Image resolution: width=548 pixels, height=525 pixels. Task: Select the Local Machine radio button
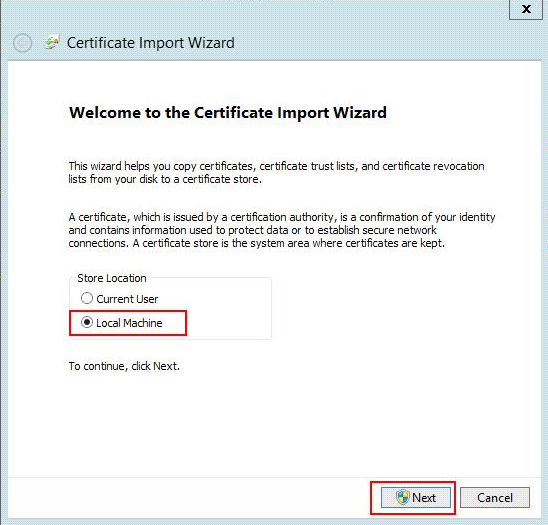(x=87, y=322)
